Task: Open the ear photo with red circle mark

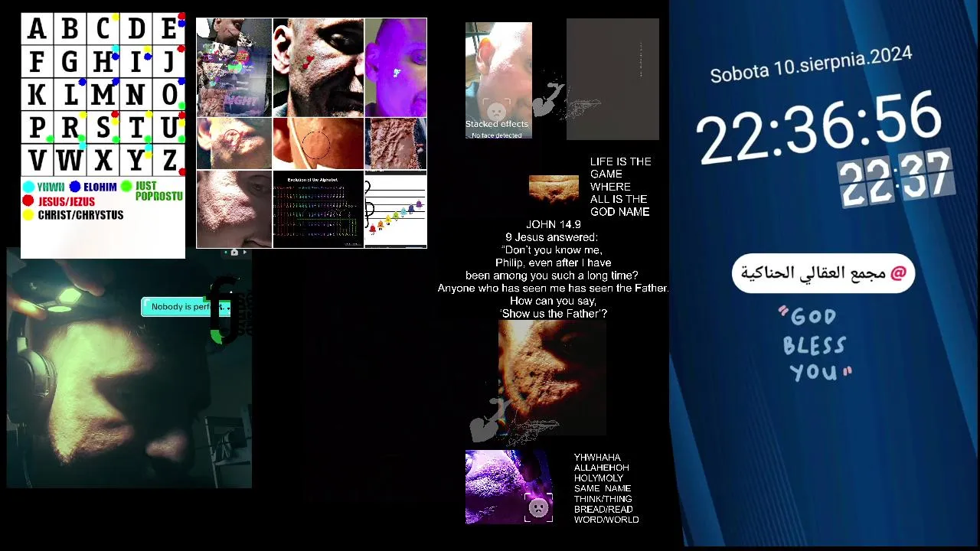Action: [234, 144]
